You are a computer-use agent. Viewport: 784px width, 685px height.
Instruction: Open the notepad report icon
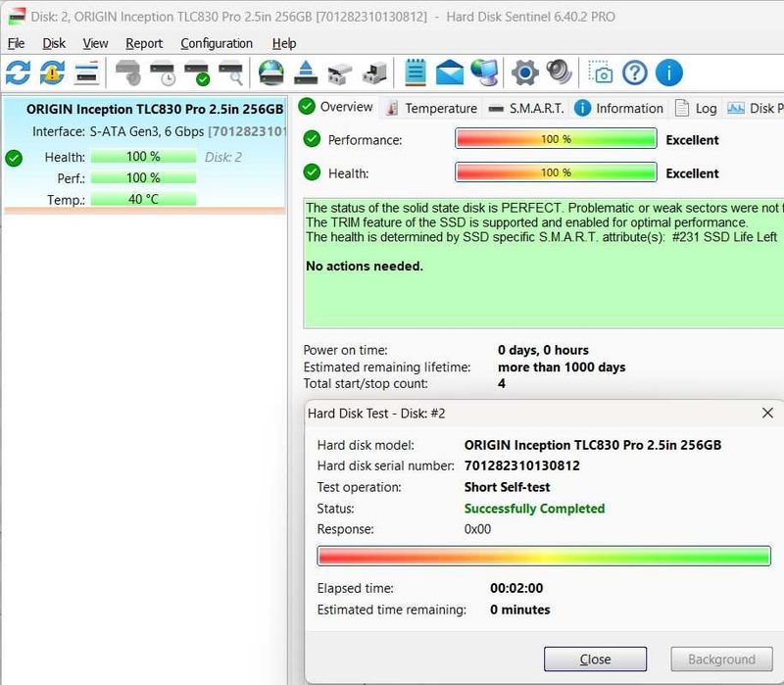[x=415, y=73]
